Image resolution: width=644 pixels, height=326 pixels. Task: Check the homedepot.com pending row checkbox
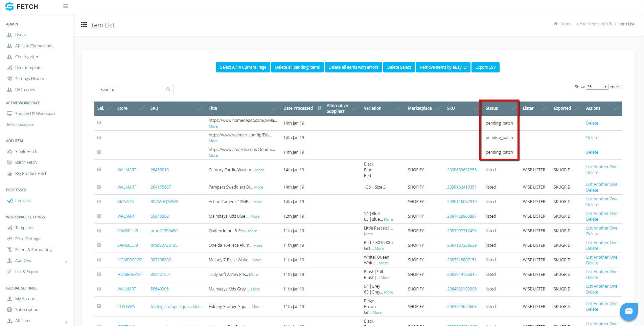coord(99,123)
